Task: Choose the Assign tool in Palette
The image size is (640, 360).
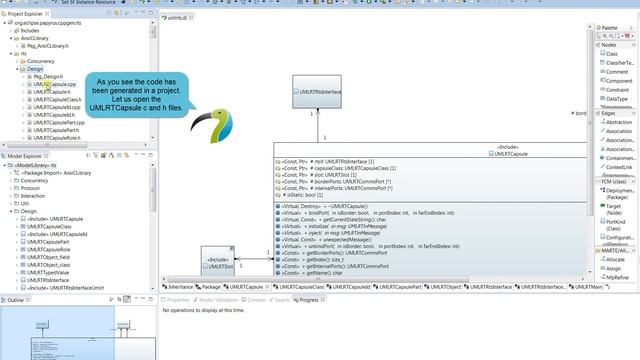Action: pyautogui.click(x=613, y=269)
